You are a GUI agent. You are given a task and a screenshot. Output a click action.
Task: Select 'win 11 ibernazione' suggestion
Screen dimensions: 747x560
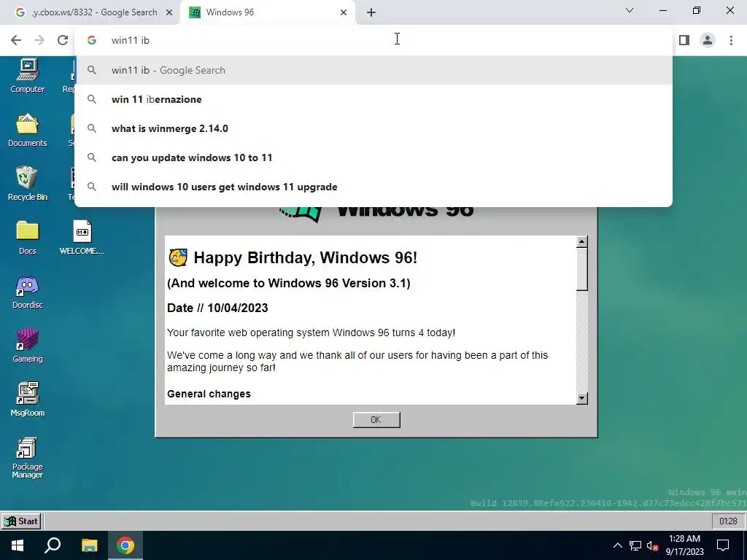click(373, 99)
